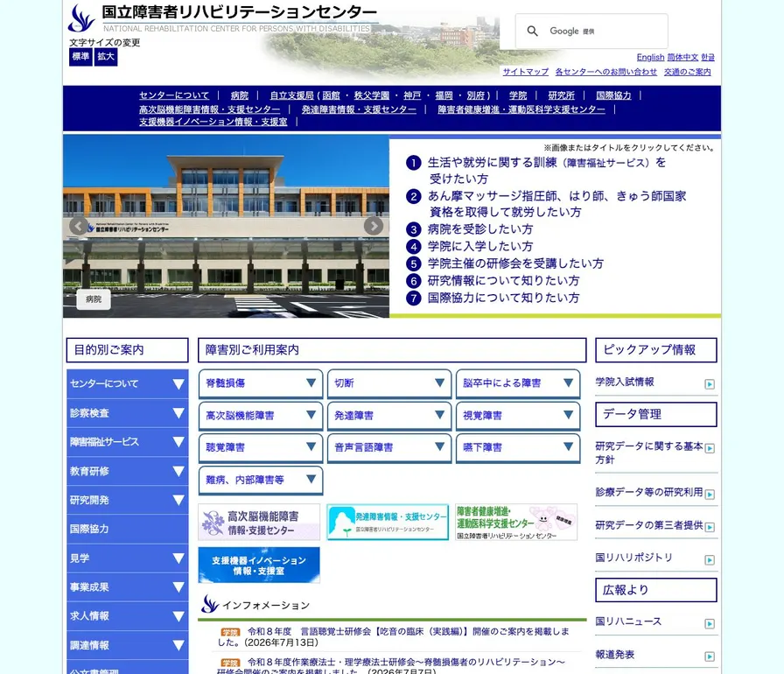Open 病院 in top navigation bar
This screenshot has width=784, height=674.
(x=240, y=95)
